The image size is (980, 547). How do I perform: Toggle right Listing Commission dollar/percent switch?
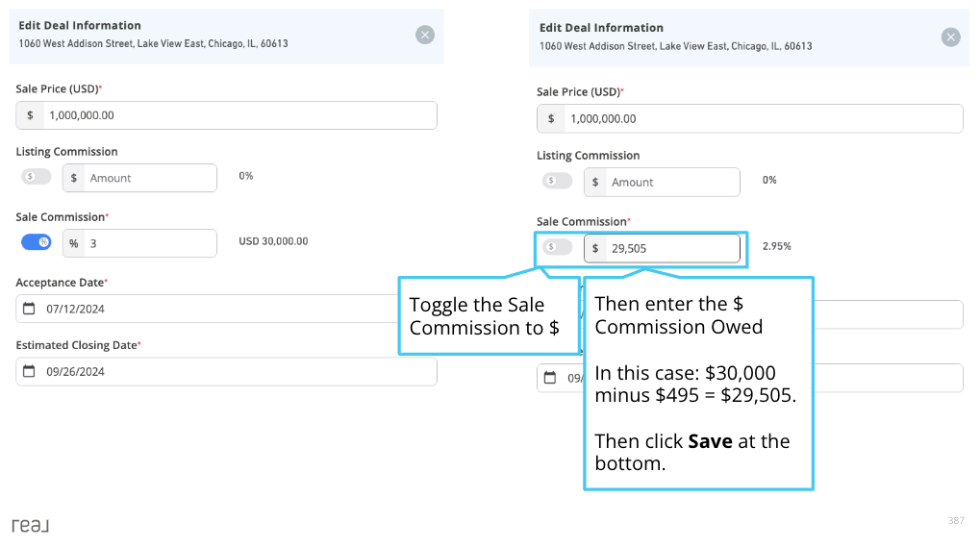(x=557, y=181)
